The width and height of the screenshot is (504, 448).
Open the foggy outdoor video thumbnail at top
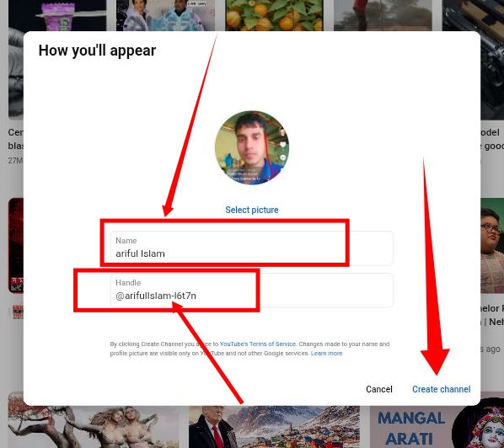pos(383,15)
